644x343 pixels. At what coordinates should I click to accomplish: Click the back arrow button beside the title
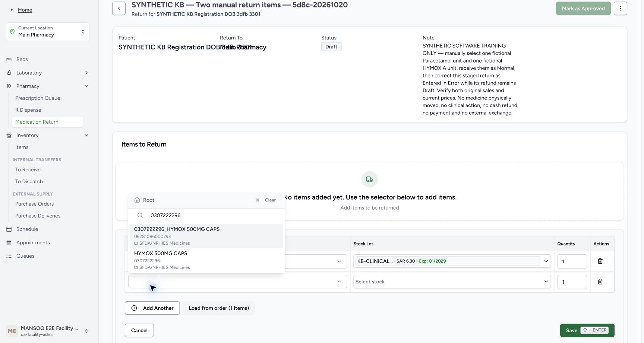tap(119, 8)
